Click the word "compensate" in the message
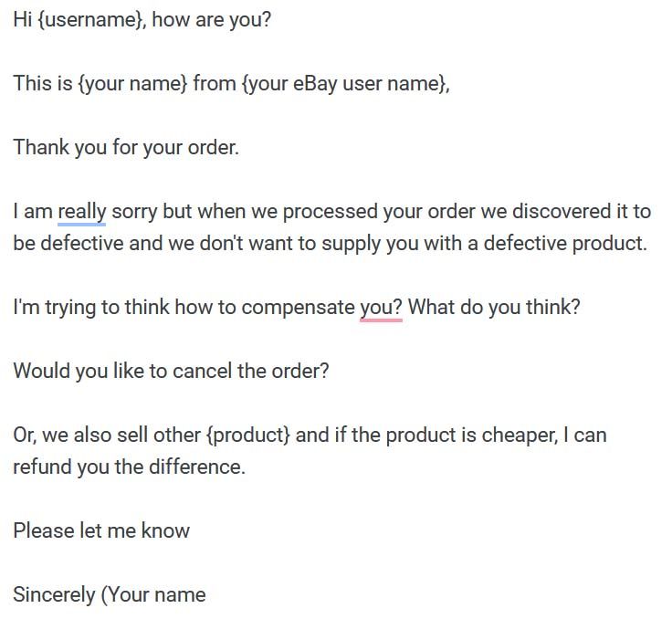The width and height of the screenshot is (672, 640). point(299,308)
